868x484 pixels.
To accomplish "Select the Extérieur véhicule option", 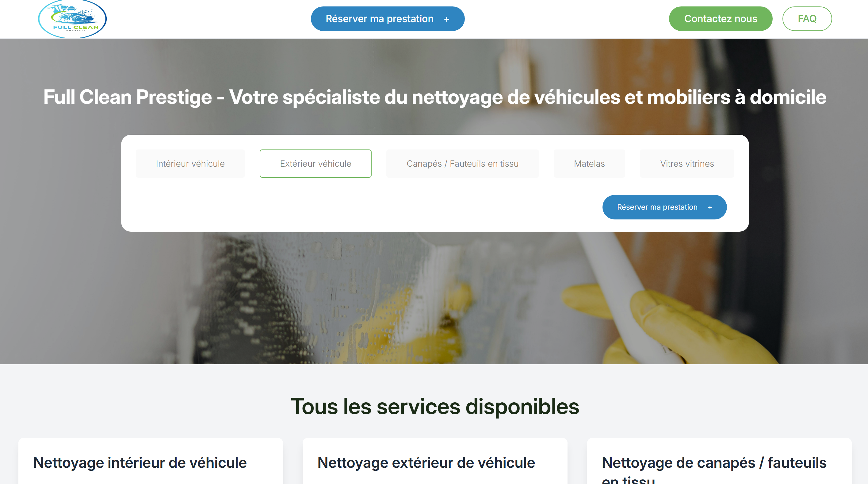I will [315, 164].
